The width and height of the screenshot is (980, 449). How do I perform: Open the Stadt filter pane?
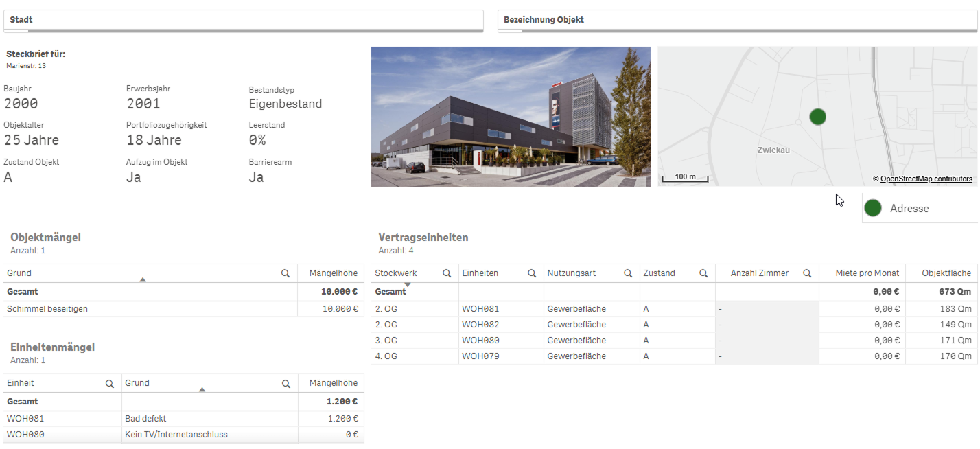244,21
